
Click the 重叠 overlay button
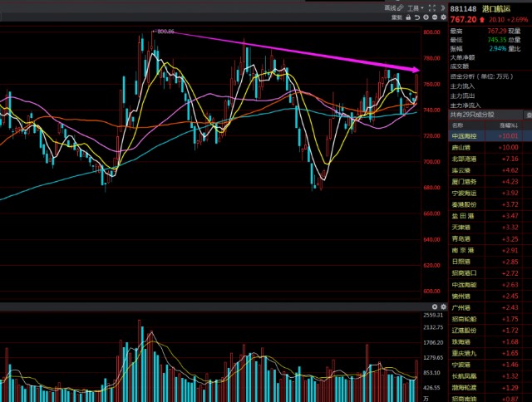click(x=397, y=17)
